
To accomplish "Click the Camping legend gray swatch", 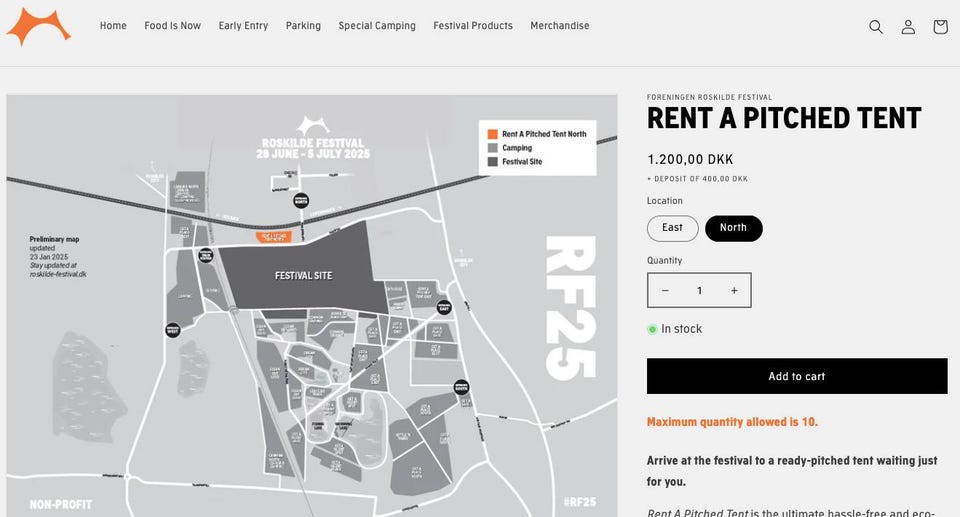I will (x=492, y=148).
